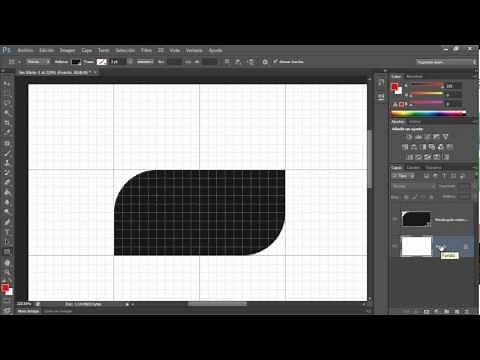Select the History Brush tool
Image resolution: width=480 pixels, height=360 pixels.
click(x=7, y=173)
